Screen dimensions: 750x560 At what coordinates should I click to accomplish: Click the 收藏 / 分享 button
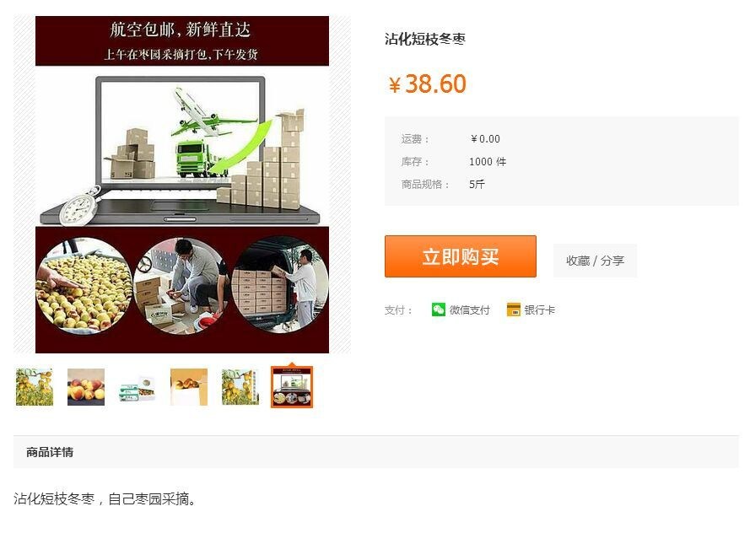click(x=595, y=261)
